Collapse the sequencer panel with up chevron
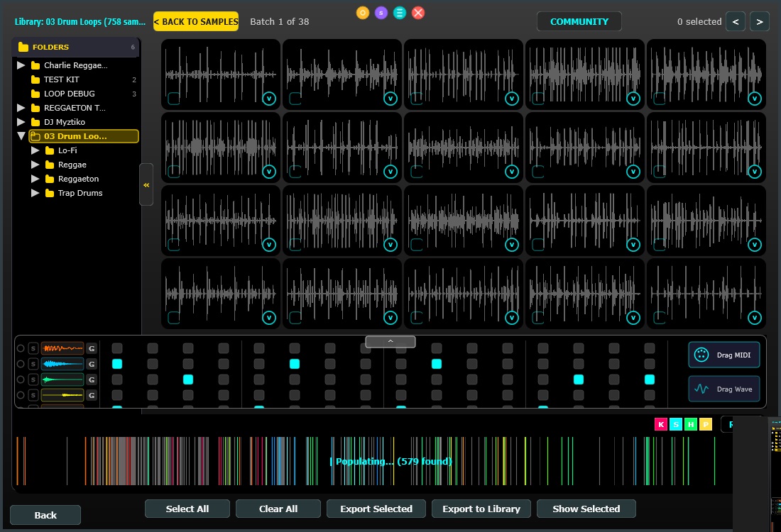 click(390, 341)
